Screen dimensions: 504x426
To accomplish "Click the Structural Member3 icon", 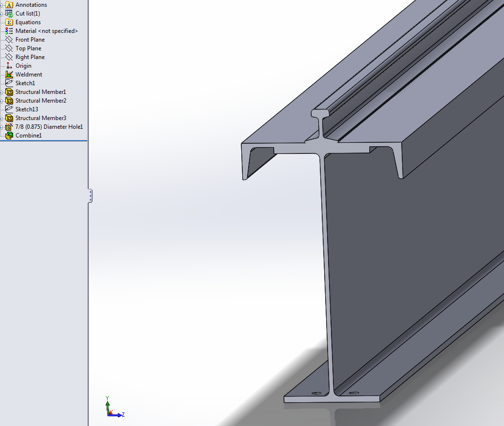I will [9, 118].
